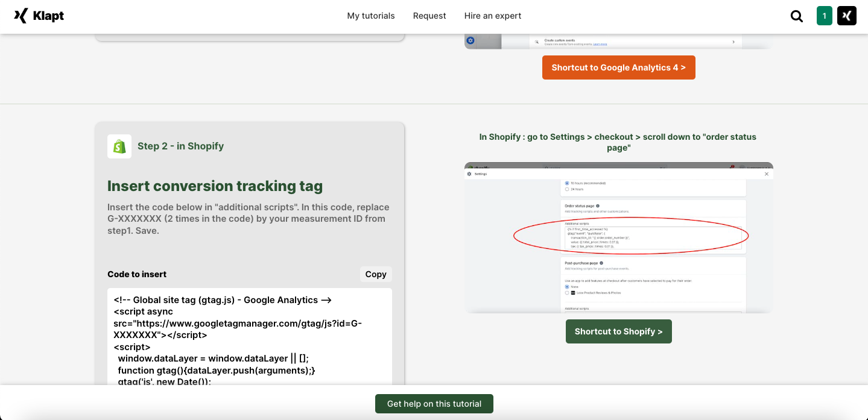Click the instruction paragraph about G-XXXXXXX
868x420 pixels.
(249, 219)
